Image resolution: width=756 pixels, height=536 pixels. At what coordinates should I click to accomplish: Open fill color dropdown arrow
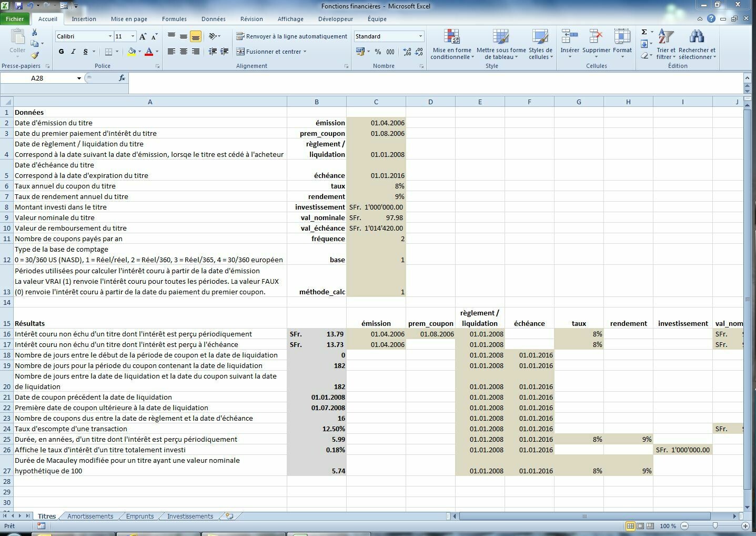coord(139,52)
